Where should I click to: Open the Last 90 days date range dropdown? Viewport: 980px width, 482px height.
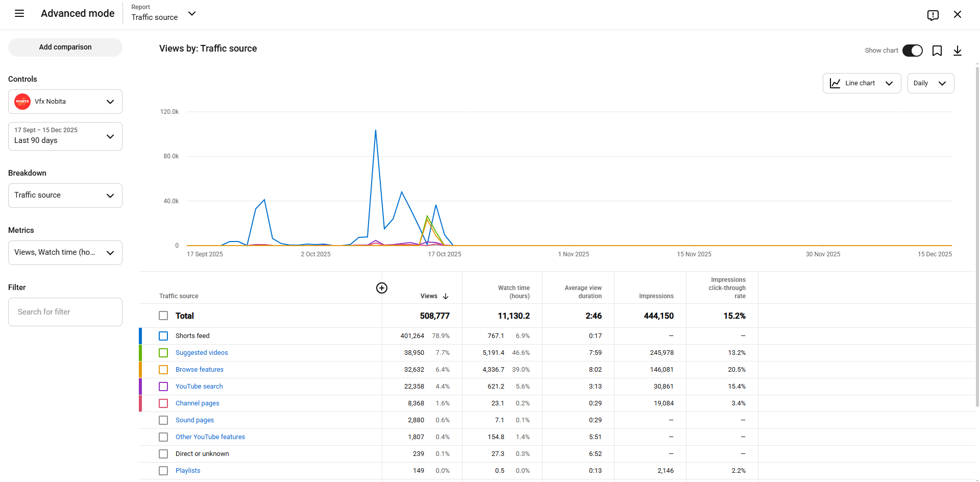(x=65, y=136)
